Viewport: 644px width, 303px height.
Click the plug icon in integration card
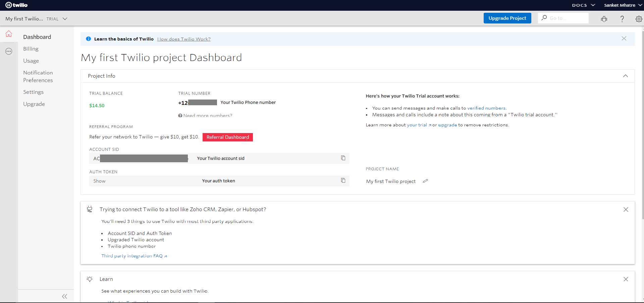[90, 209]
